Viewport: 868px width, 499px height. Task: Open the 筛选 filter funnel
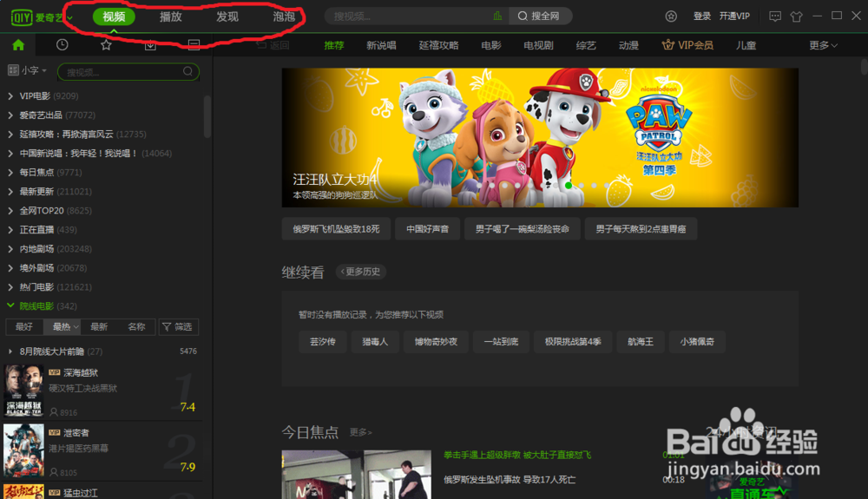point(177,327)
